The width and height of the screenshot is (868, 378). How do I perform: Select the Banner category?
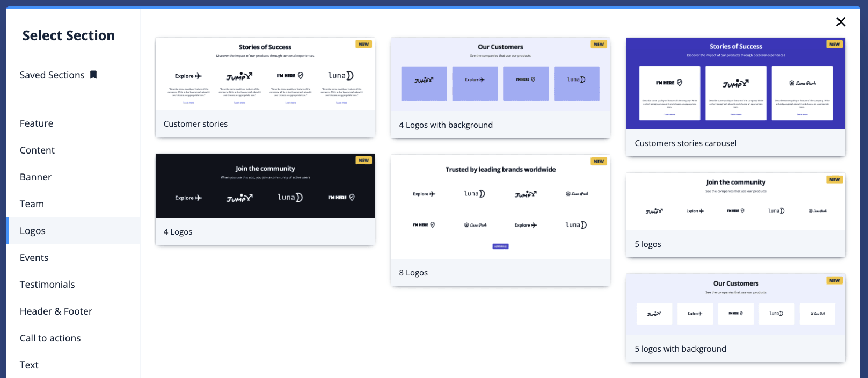click(35, 177)
